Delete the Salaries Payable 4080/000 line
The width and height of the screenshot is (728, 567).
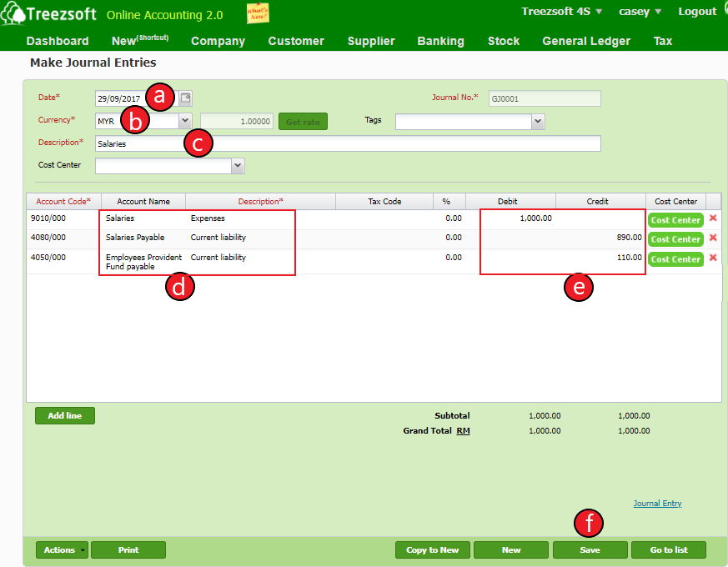713,238
